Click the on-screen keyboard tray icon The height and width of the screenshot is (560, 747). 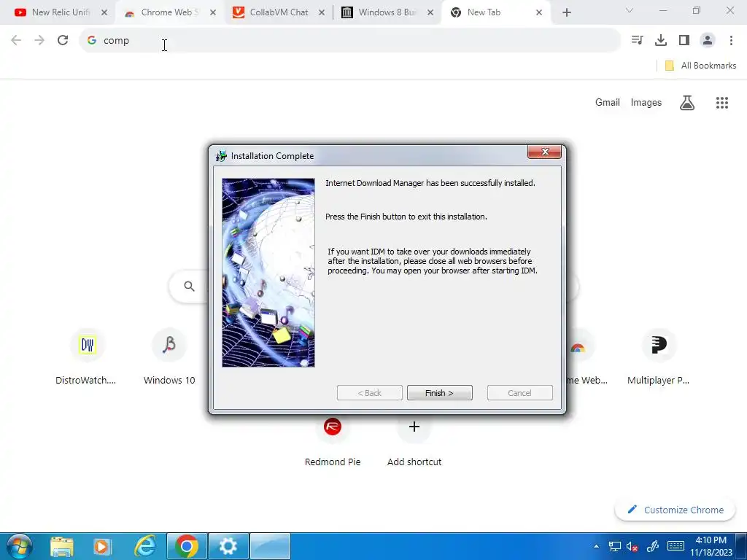pos(676,546)
